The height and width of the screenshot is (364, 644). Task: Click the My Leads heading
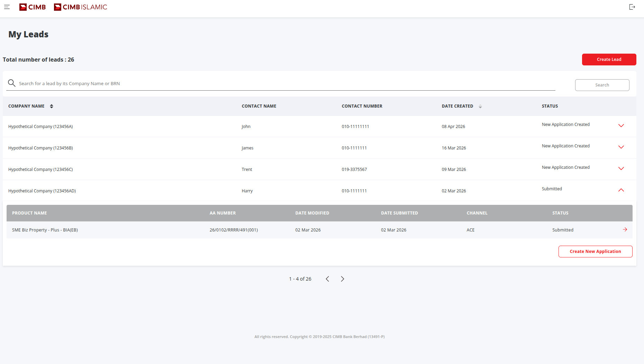point(28,34)
